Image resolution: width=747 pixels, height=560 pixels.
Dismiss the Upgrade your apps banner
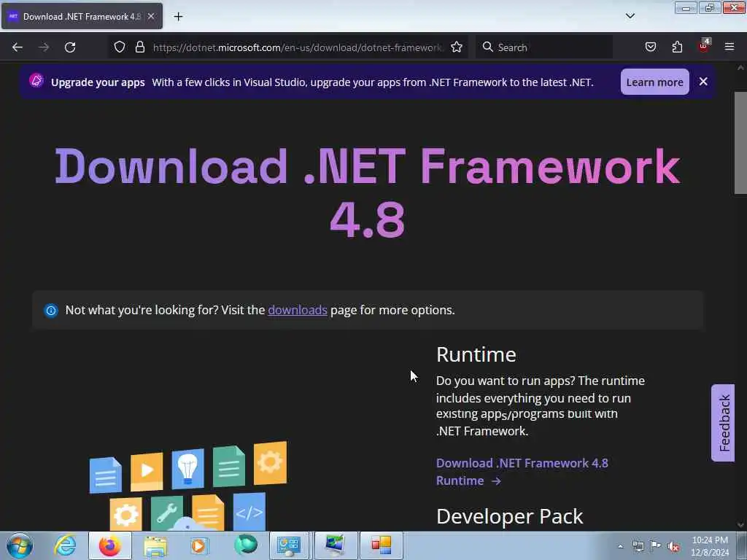point(703,82)
